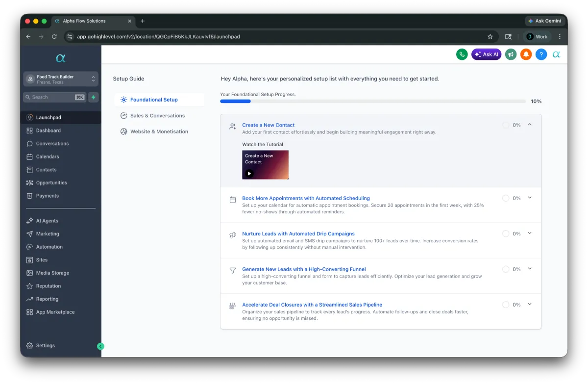This screenshot has height=384, width=588.
Task: Play the Create a New Contact tutorial video
Action: tap(249, 173)
